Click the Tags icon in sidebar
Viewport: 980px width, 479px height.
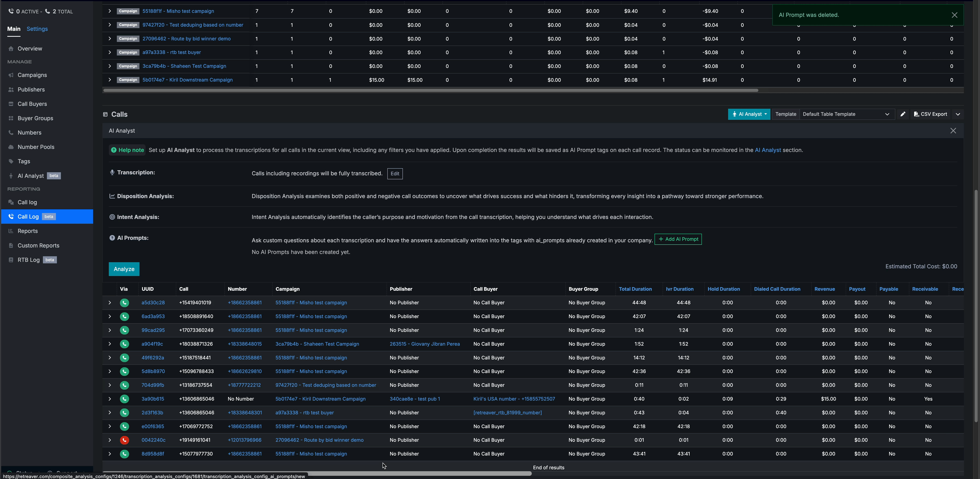tap(11, 162)
